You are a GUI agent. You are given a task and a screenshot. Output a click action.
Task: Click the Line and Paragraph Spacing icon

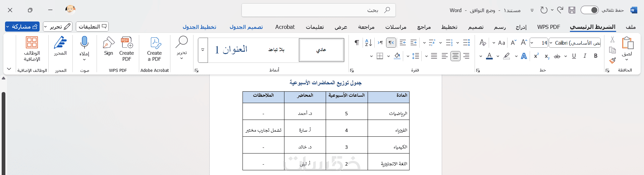click(416, 56)
